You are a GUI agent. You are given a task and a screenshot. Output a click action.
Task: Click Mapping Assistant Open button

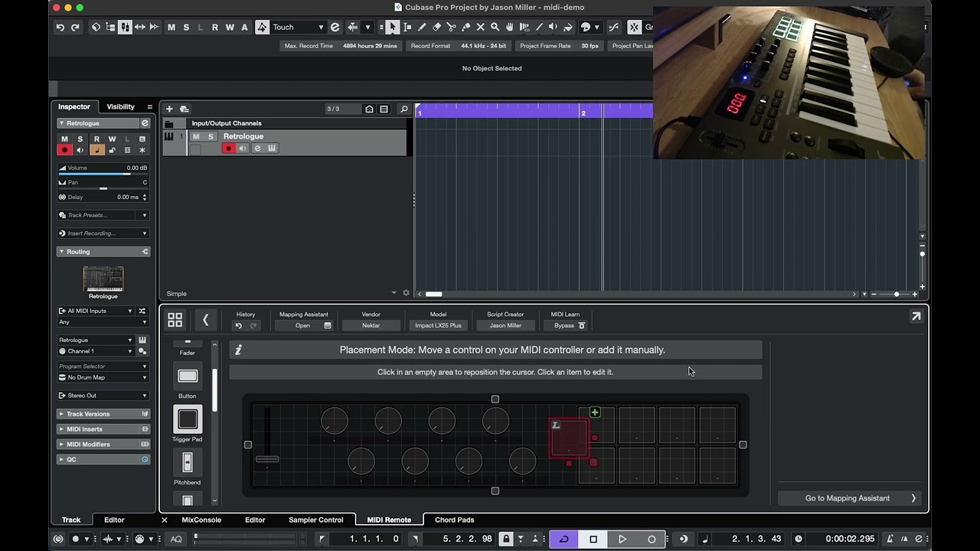[303, 325]
